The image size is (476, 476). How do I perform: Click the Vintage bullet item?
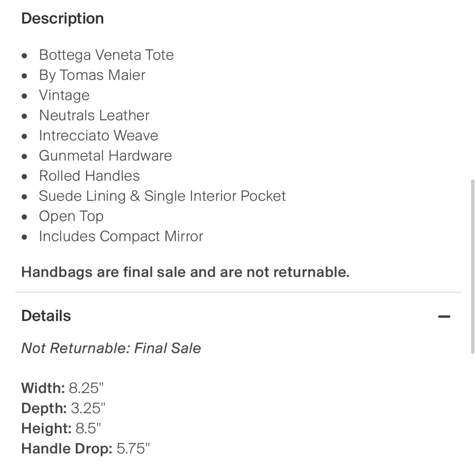64,95
